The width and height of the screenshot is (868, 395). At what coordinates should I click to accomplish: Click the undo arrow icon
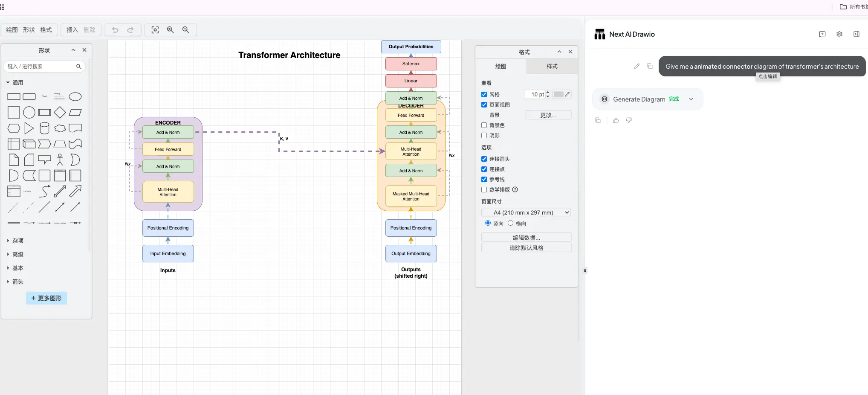(115, 30)
